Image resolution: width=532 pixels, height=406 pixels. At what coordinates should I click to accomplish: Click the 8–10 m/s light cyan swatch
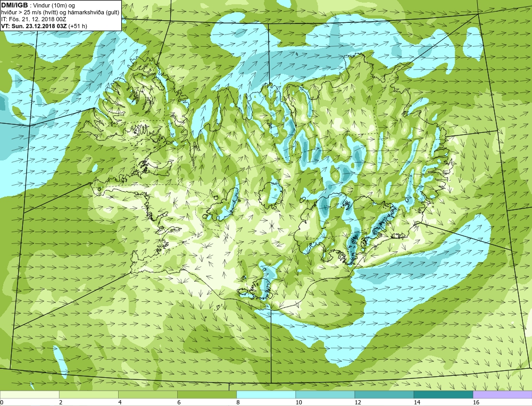click(x=265, y=394)
